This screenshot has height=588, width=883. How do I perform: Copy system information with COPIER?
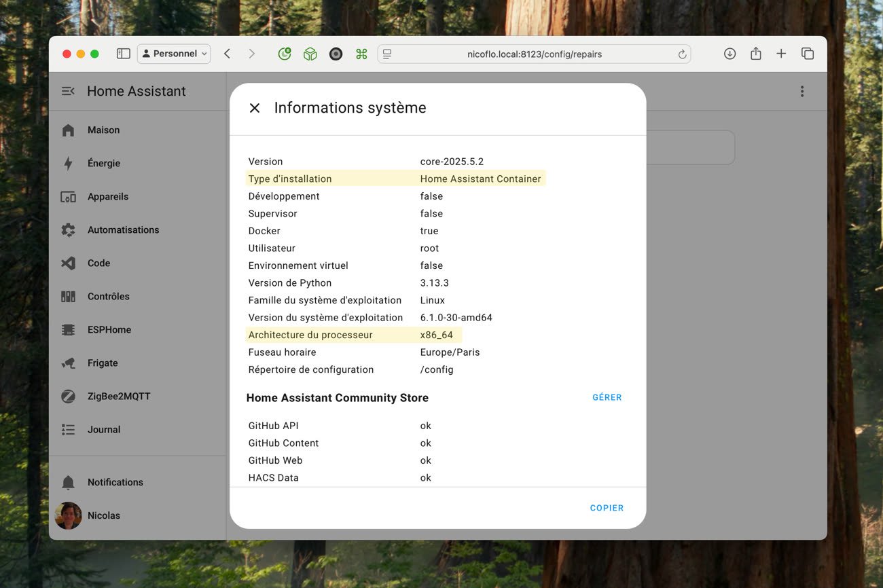(x=607, y=508)
